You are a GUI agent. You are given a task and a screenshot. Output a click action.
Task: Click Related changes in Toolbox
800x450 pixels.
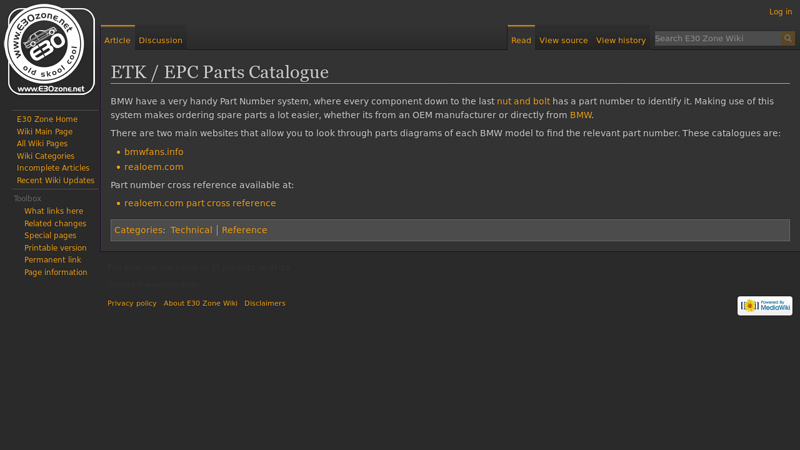tap(55, 223)
